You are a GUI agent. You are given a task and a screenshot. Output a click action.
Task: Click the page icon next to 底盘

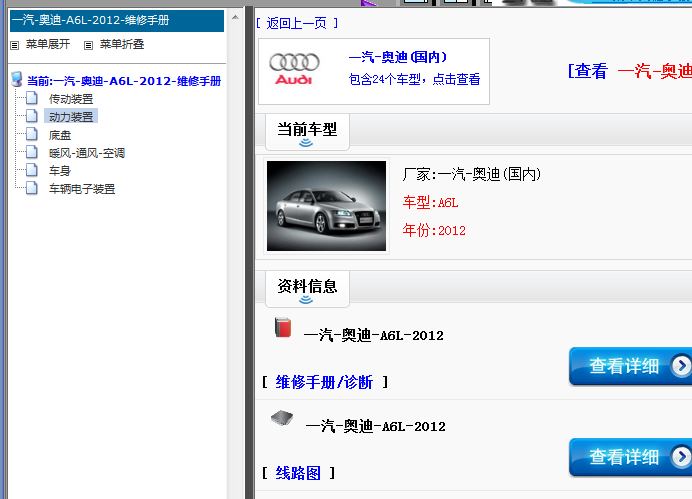(32, 134)
